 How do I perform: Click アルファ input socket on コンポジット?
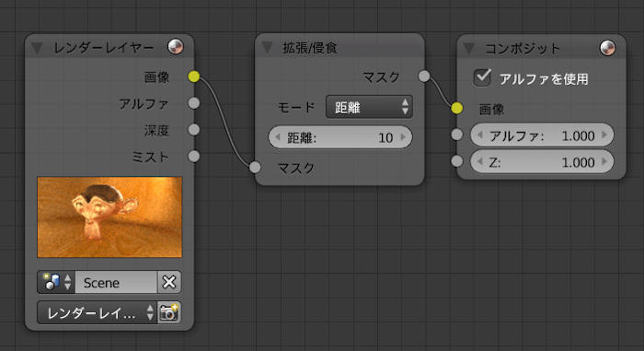456,135
